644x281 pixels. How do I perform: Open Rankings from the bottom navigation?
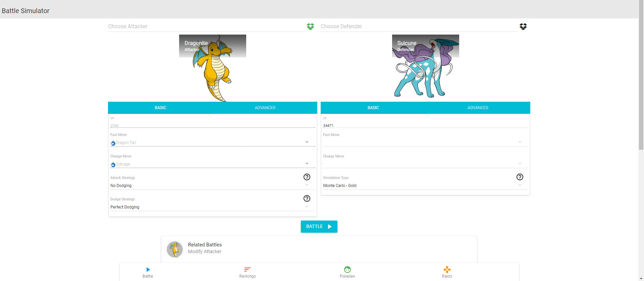(247, 272)
